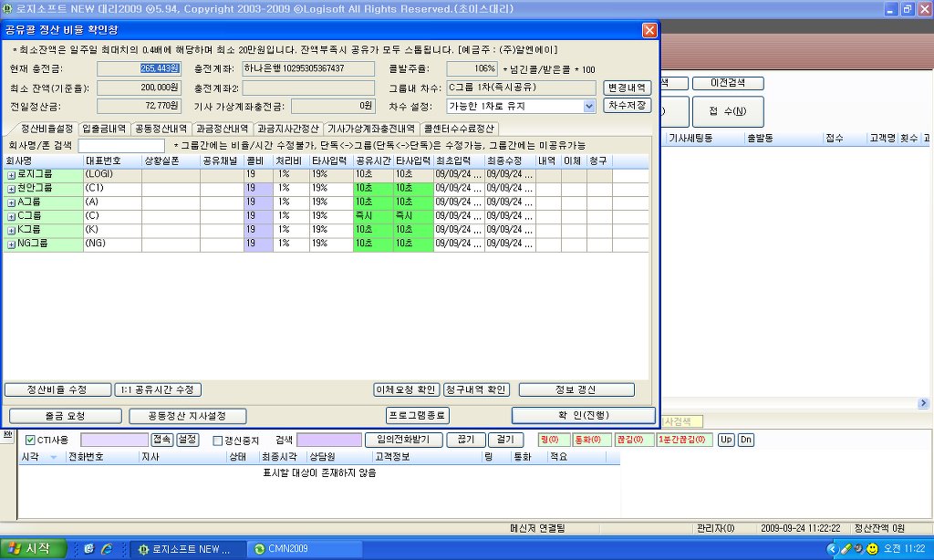
Task: Close the 공유콜 정산 비율 확인창 dialog
Action: (649, 30)
